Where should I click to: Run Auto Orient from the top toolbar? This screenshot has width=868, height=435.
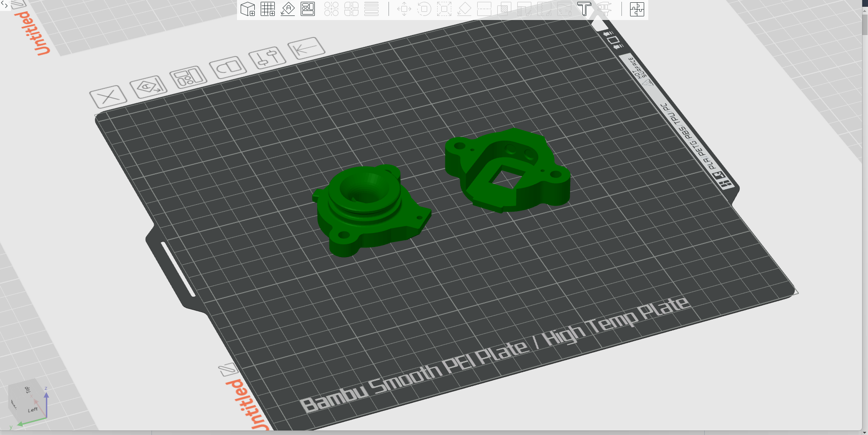(x=288, y=9)
